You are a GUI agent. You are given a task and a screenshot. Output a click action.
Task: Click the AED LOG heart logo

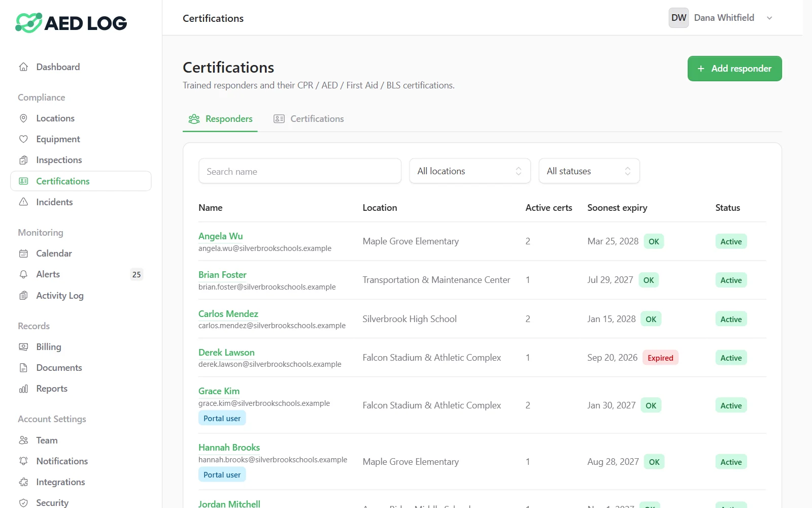click(28, 23)
